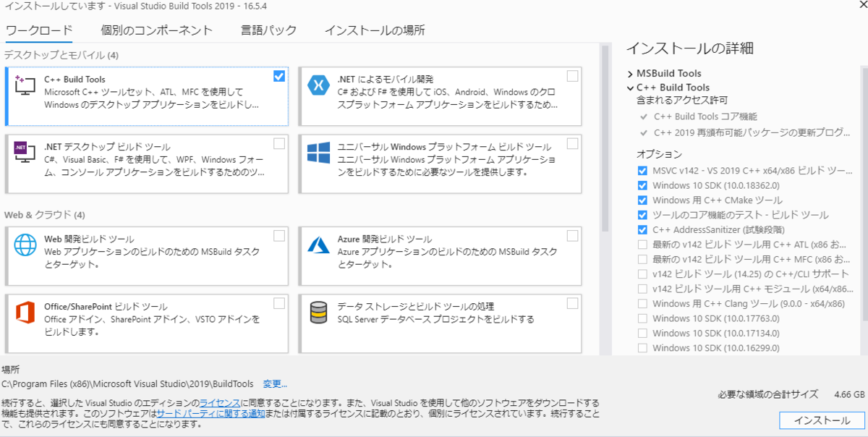Click C++ Build Tools コア機能 included item
This screenshot has width=868, height=437.
point(705,116)
